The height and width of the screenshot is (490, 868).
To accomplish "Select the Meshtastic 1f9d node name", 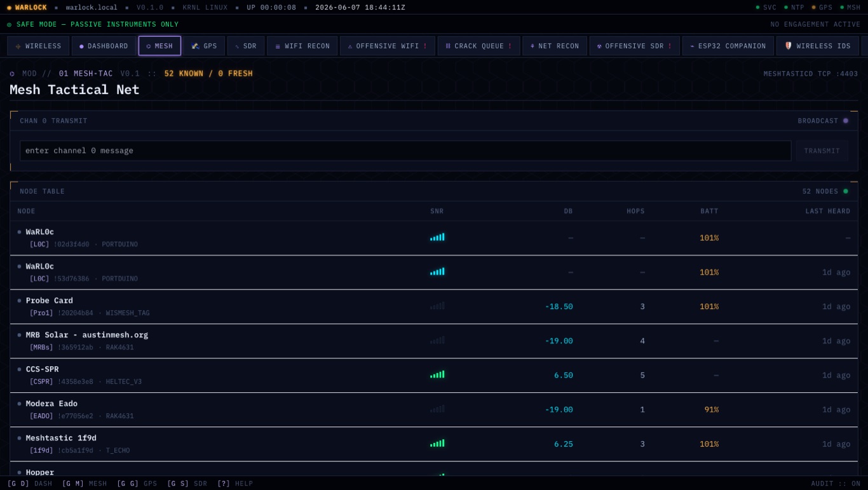I will (x=61, y=438).
